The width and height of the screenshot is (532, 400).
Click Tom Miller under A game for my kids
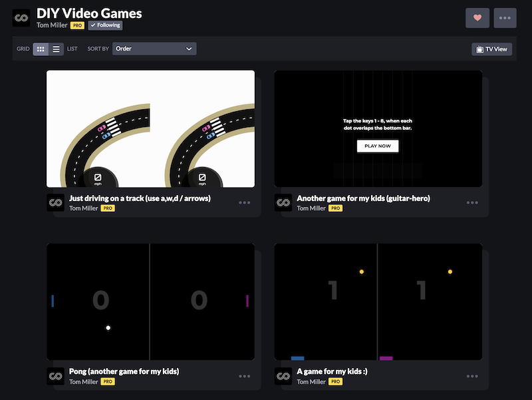click(x=311, y=381)
